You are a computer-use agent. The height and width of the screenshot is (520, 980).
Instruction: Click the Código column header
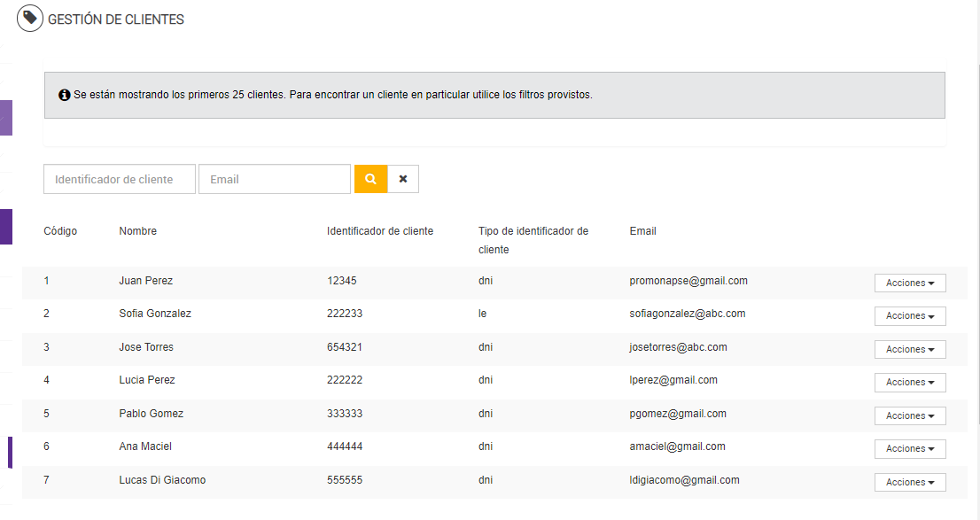click(x=60, y=231)
